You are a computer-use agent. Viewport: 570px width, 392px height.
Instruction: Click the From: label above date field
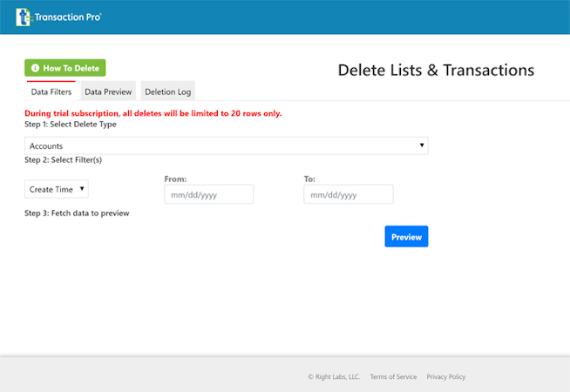click(175, 179)
